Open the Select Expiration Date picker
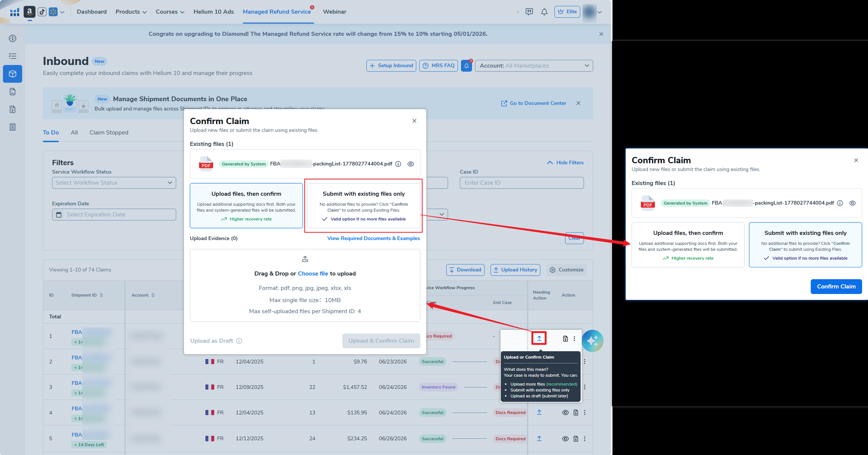Image resolution: width=868 pixels, height=455 pixels. 114,215
